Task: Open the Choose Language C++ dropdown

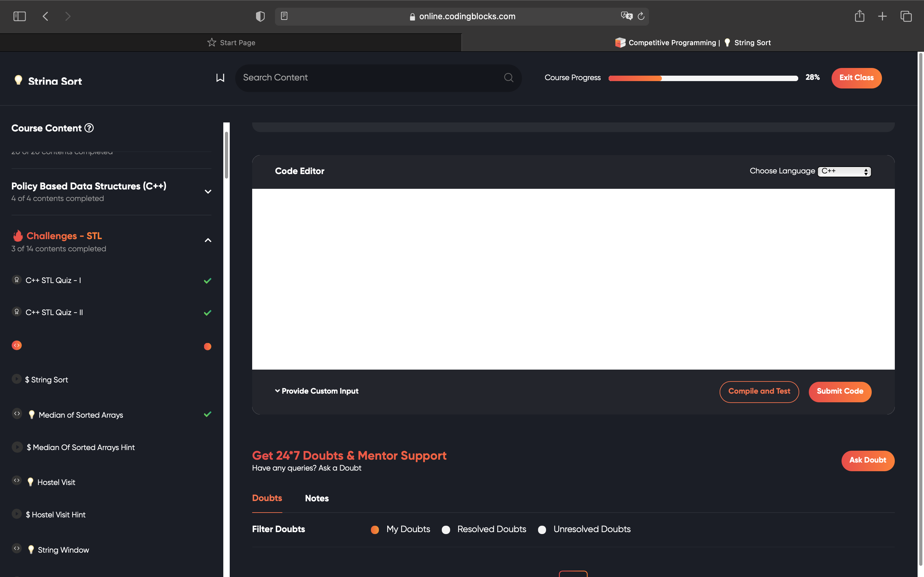Action: pos(844,172)
